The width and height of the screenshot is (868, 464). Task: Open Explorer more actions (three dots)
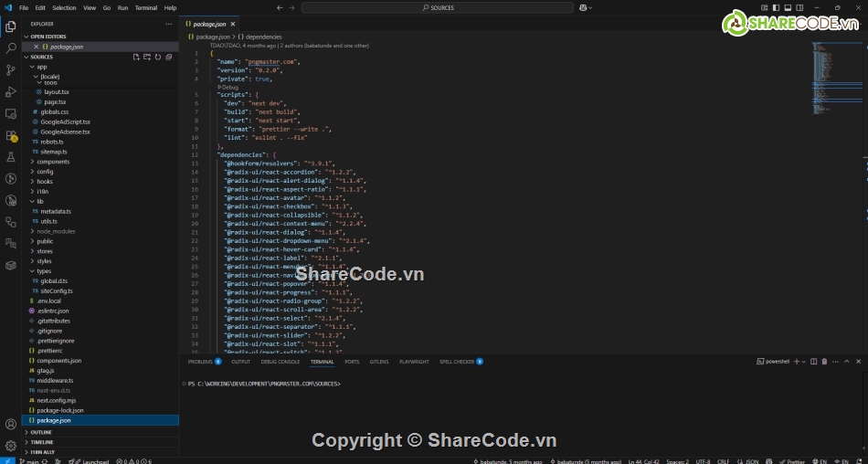pyautogui.click(x=169, y=24)
